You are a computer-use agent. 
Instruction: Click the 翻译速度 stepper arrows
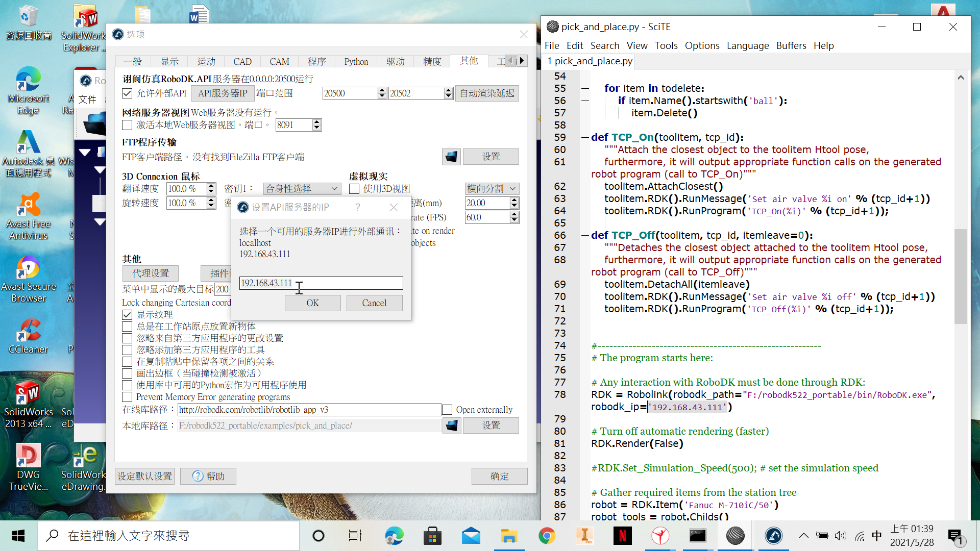click(211, 189)
